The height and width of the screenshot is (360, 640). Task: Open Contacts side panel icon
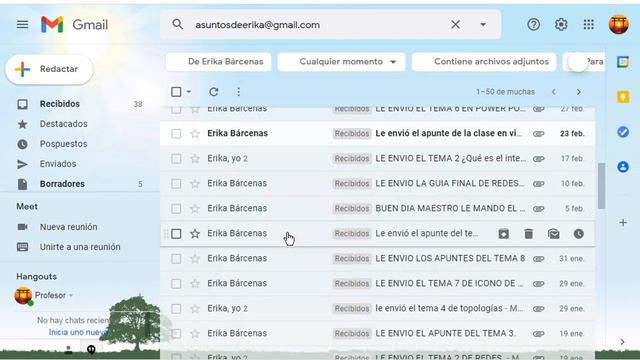[623, 167]
